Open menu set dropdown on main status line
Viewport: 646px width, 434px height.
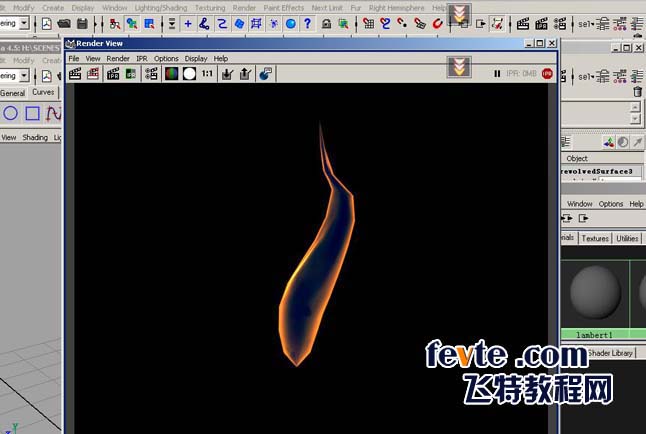pos(24,23)
